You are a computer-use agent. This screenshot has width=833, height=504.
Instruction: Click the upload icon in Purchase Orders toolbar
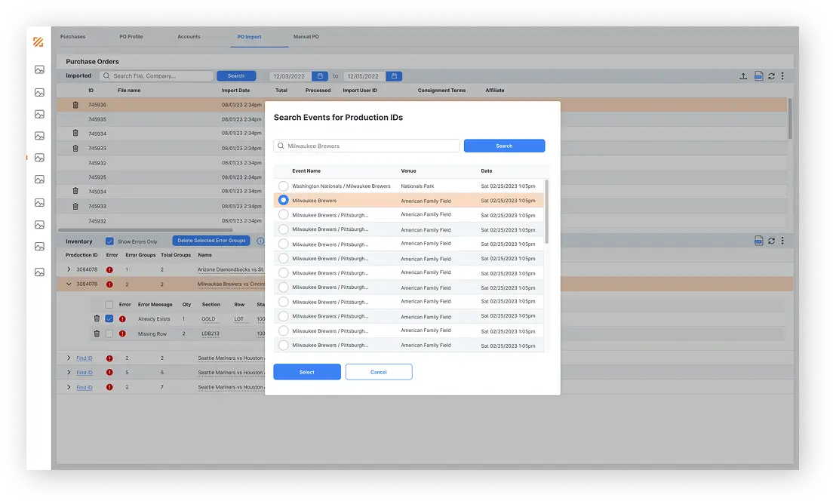pos(743,76)
